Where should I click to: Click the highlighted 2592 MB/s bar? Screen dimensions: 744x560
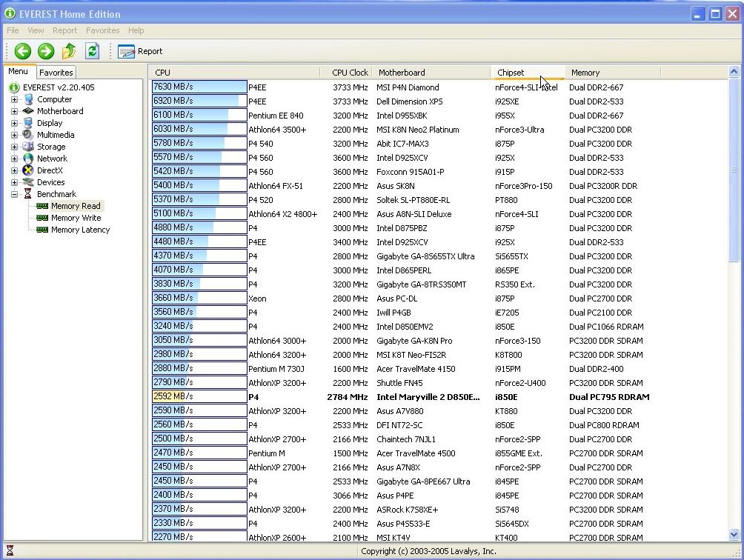click(x=199, y=396)
